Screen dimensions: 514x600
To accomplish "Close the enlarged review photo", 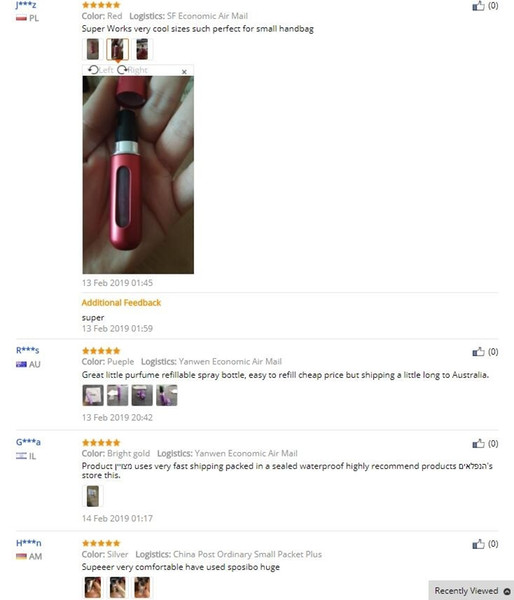I will pyautogui.click(x=184, y=72).
